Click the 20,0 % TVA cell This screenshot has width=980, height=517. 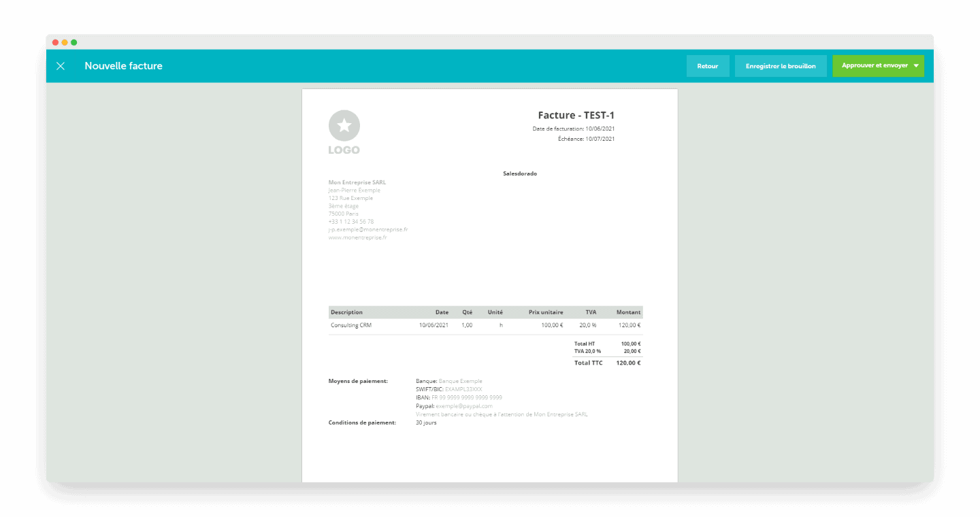click(588, 325)
